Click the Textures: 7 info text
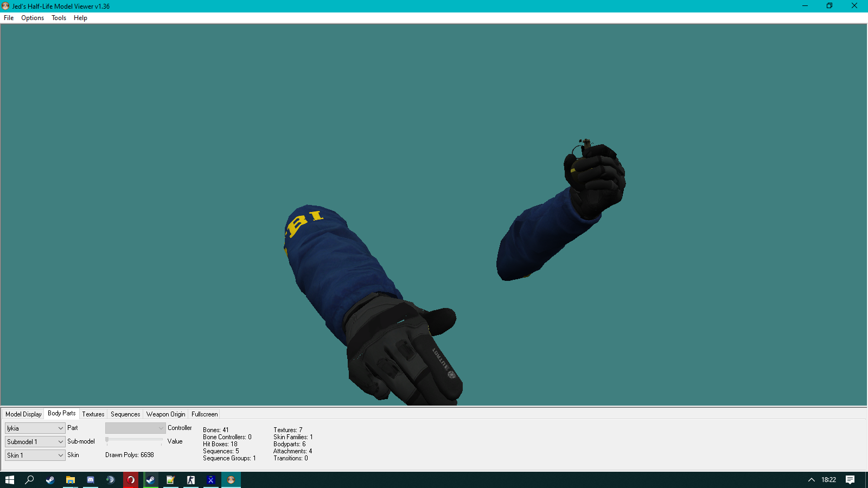The image size is (868, 488). click(x=288, y=430)
